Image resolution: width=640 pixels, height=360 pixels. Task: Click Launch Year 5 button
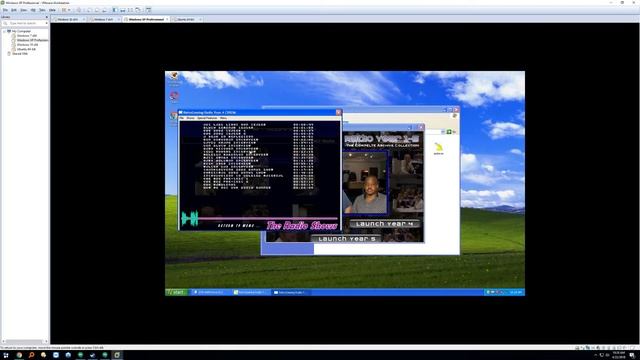tap(346, 238)
